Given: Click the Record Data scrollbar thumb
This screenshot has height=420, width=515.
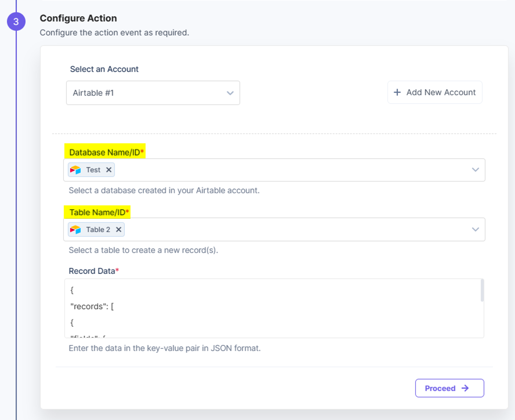Looking at the screenshot, I should click(482, 290).
